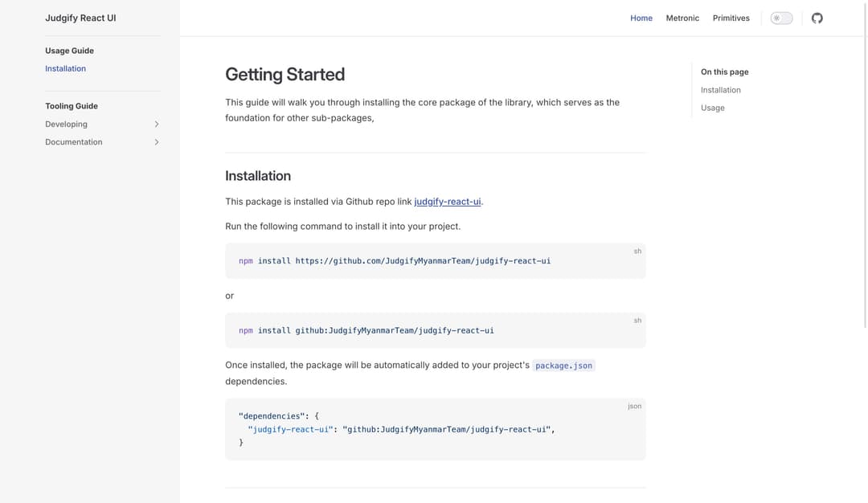Open Documentation in the Tooling Guide sidebar
The width and height of the screenshot is (868, 503).
pos(74,142)
